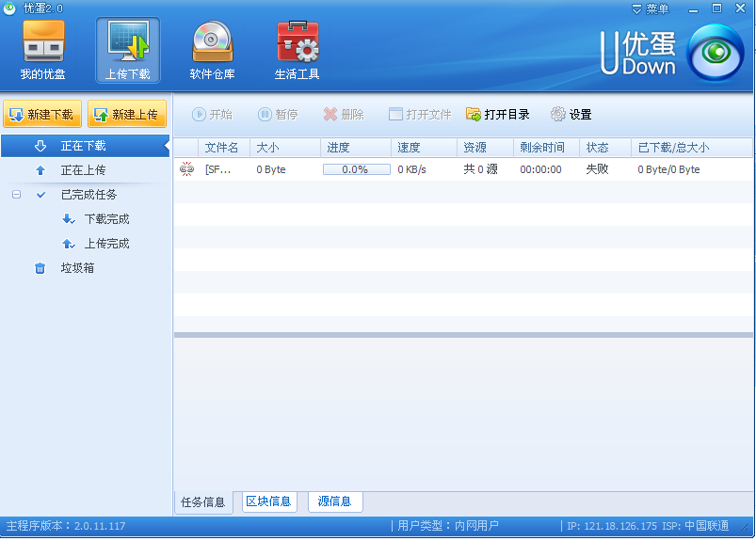This screenshot has height=541, width=756.
Task: Maximize the 优蛋 window
Action: click(717, 8)
